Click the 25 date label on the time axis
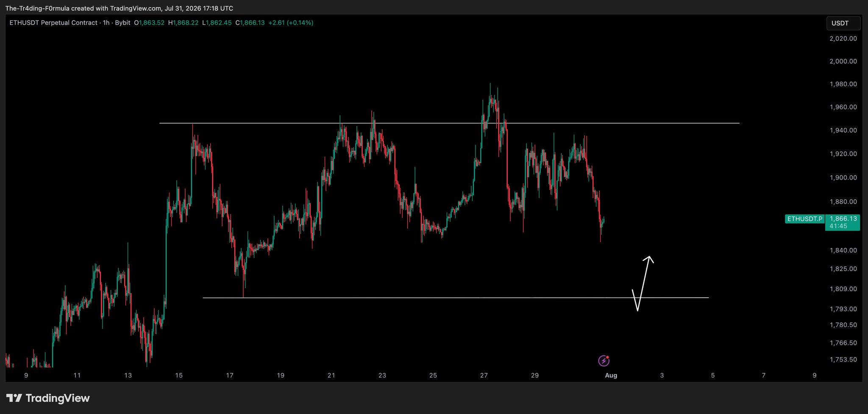Image resolution: width=868 pixels, height=414 pixels. pos(433,375)
